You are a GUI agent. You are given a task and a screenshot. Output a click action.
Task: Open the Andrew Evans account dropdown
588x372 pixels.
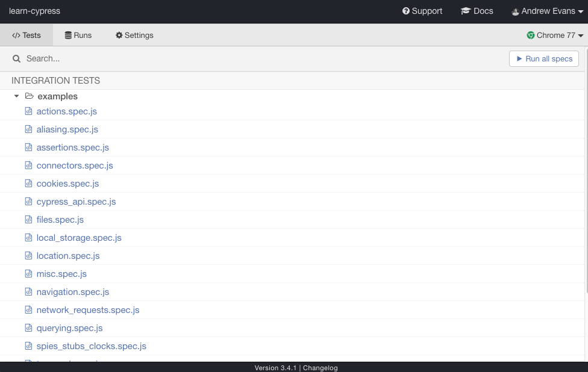pos(547,11)
